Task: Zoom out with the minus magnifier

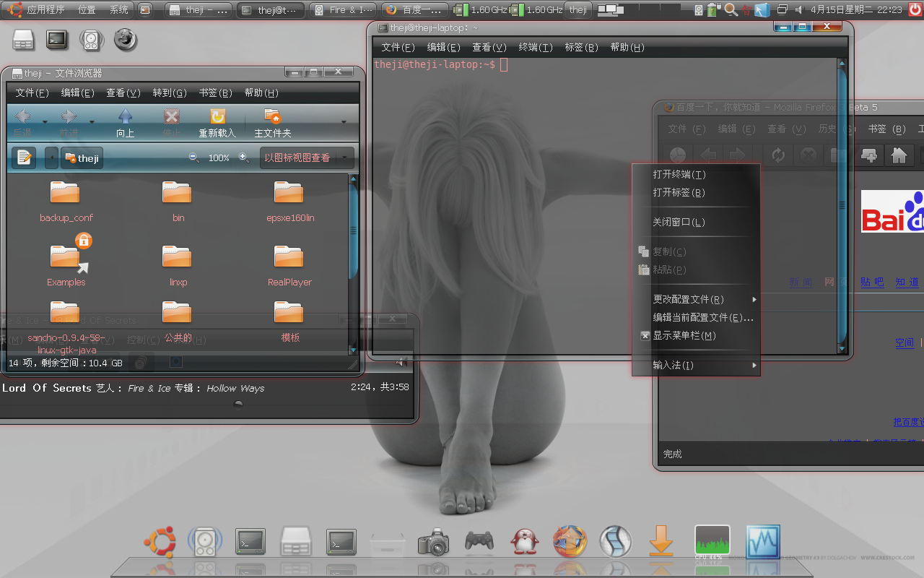Action: [x=194, y=158]
